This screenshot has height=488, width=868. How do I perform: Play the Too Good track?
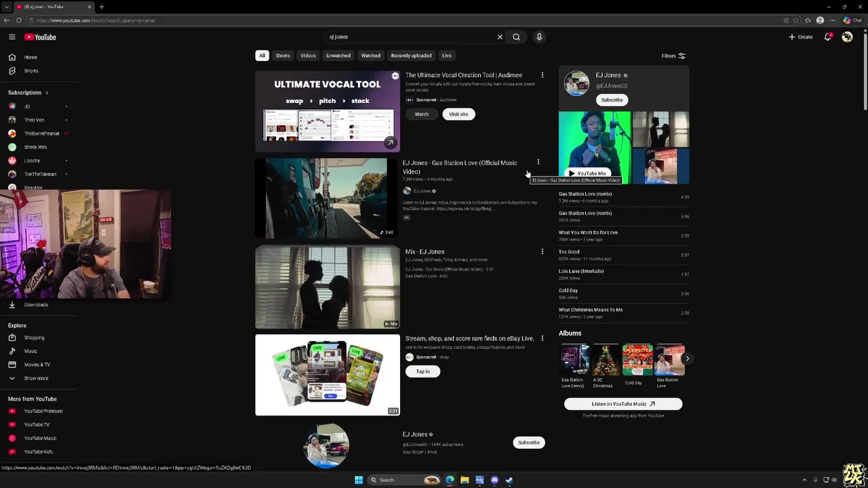pyautogui.click(x=624, y=255)
